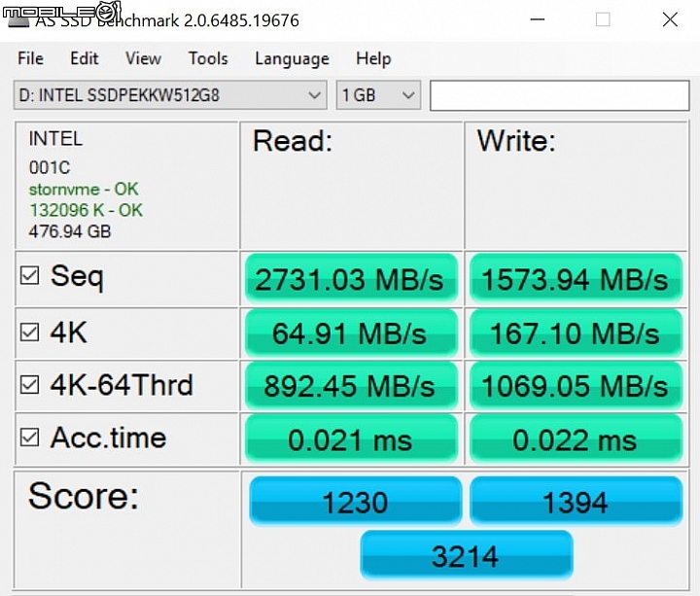The height and width of the screenshot is (596, 700).
Task: Open the File menu
Action: pyautogui.click(x=30, y=58)
